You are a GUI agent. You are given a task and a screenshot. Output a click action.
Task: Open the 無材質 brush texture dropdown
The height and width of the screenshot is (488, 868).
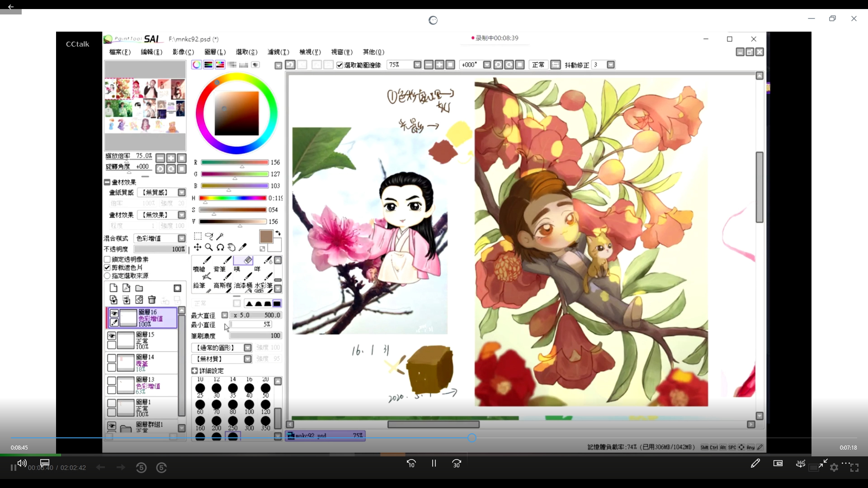tap(248, 359)
